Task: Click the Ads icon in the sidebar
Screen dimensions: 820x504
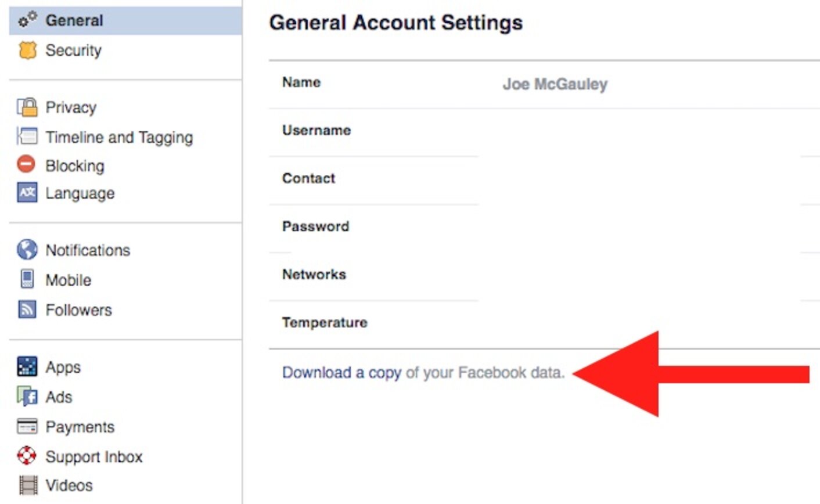Action: pyautogui.click(x=25, y=397)
